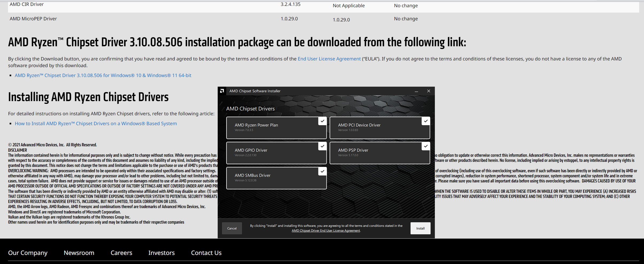Click the AMD logo icon in installer title bar

222,91
